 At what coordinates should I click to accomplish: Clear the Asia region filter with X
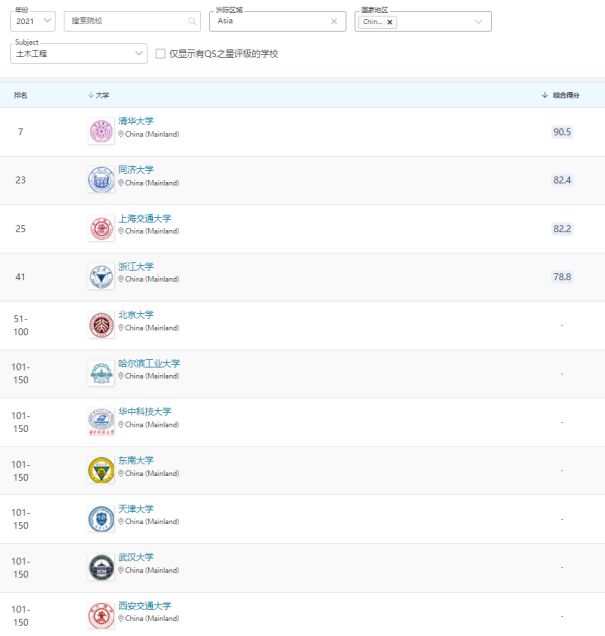(334, 21)
